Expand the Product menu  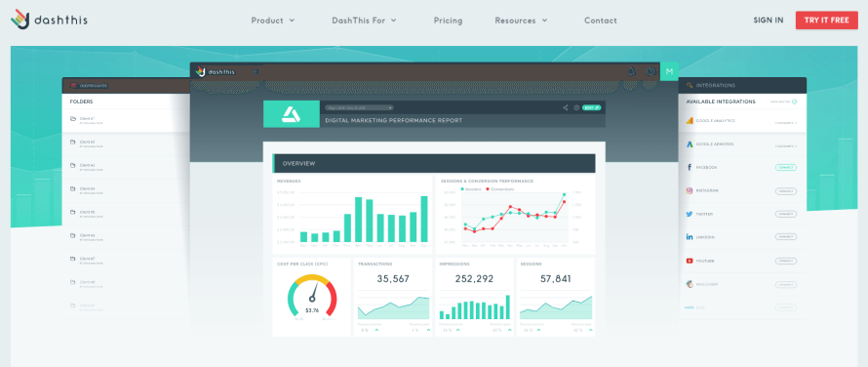273,20
